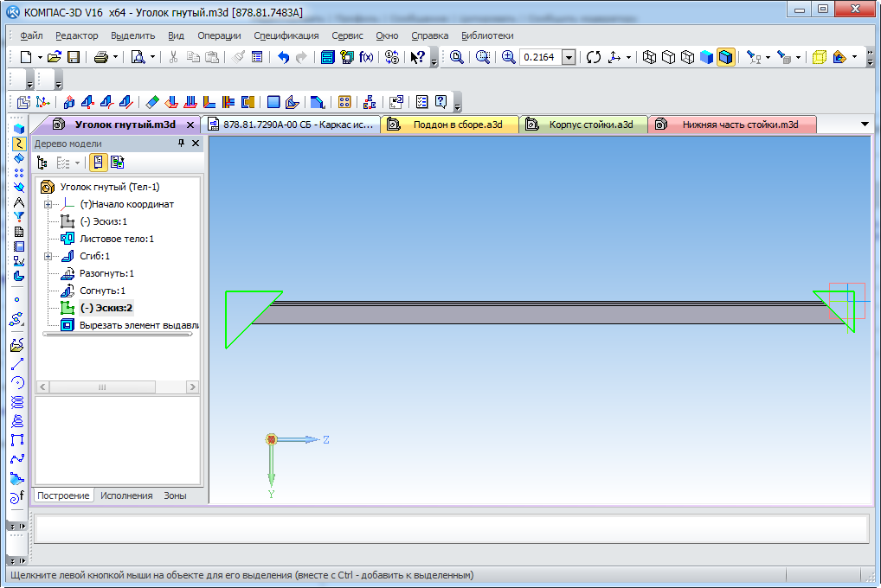Screen dimensions: 881x588
Task: Select Листовое тело:1 in model tree
Action: click(x=116, y=239)
